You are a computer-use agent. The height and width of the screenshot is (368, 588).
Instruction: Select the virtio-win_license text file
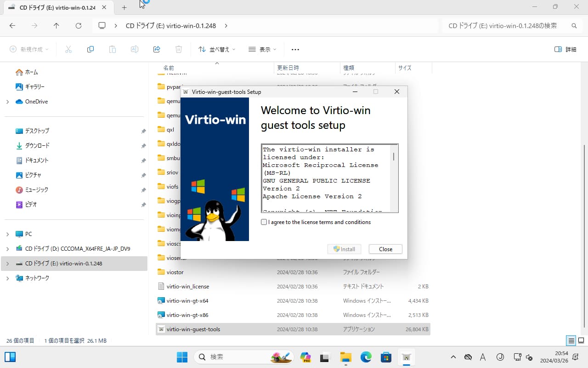pos(293,286)
